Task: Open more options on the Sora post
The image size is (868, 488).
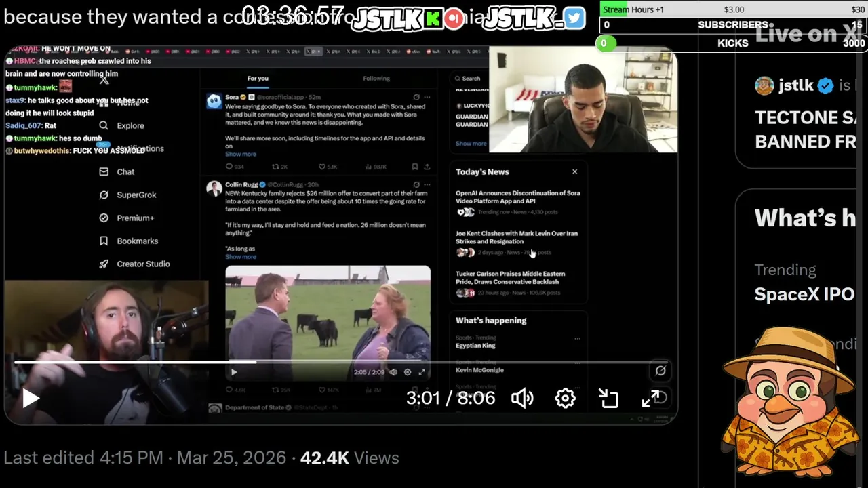Action: point(427,97)
